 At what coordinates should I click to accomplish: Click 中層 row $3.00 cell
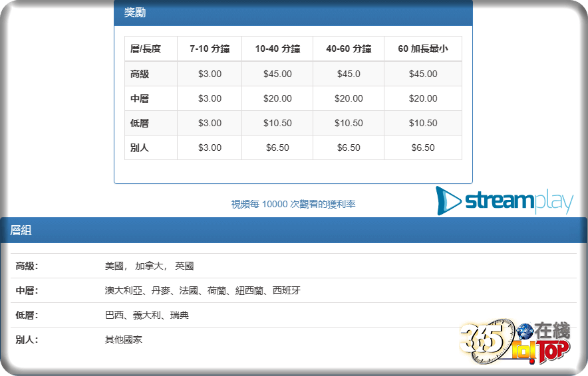pos(210,98)
